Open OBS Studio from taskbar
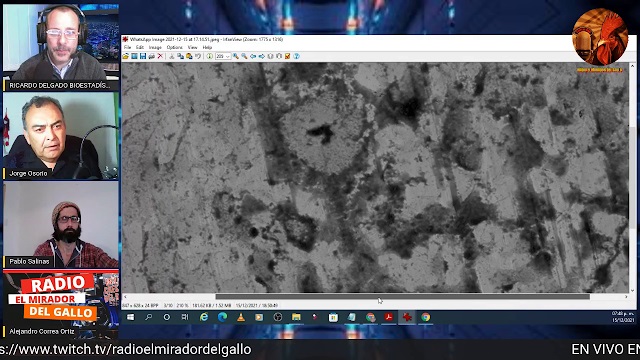 [278, 317]
